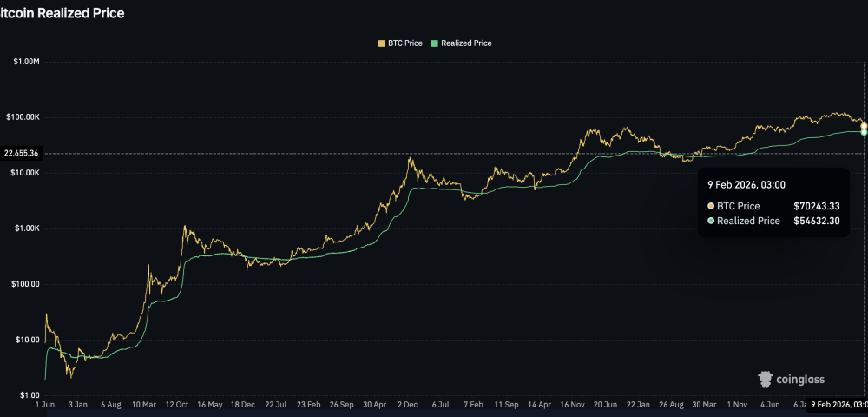Click the $10.00 y-axis label
868x417 pixels.
click(29, 340)
